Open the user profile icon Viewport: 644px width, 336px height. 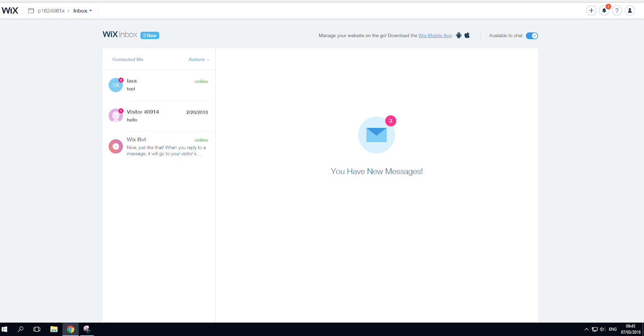point(630,10)
